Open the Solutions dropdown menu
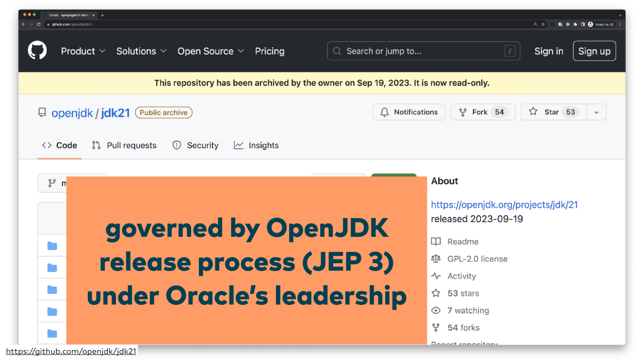This screenshot has height=362, width=644. 141,51
